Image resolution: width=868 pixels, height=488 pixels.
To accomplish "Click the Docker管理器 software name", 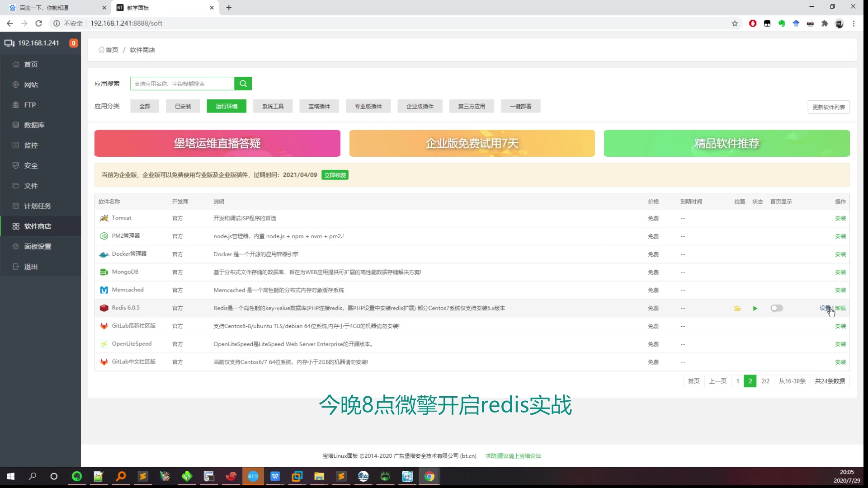I will pos(129,254).
